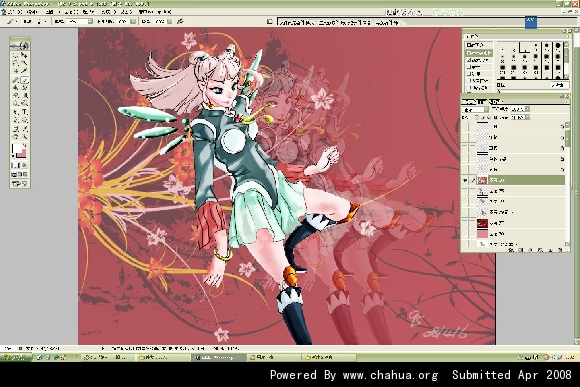Select the Slice tool
The height and width of the screenshot is (387, 580).
(x=24, y=71)
